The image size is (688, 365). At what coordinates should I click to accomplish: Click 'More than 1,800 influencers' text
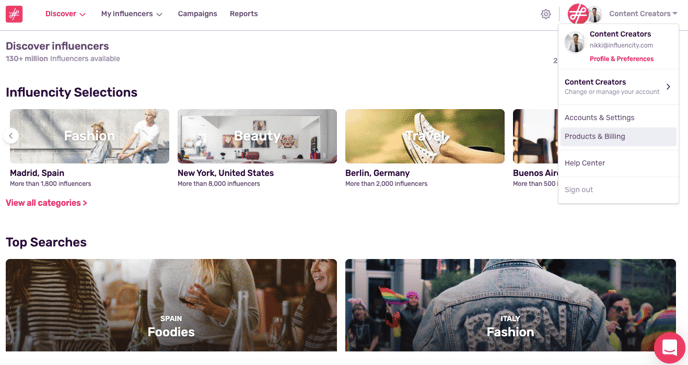point(50,184)
